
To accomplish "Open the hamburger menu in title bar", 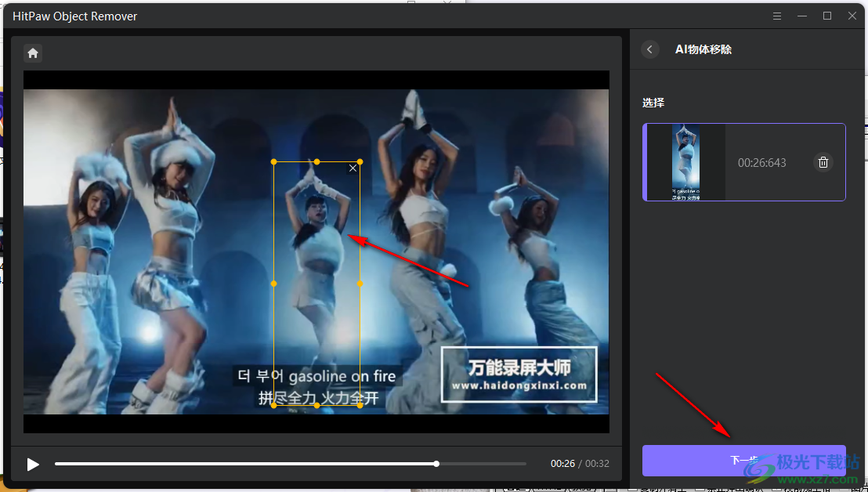I will point(777,16).
